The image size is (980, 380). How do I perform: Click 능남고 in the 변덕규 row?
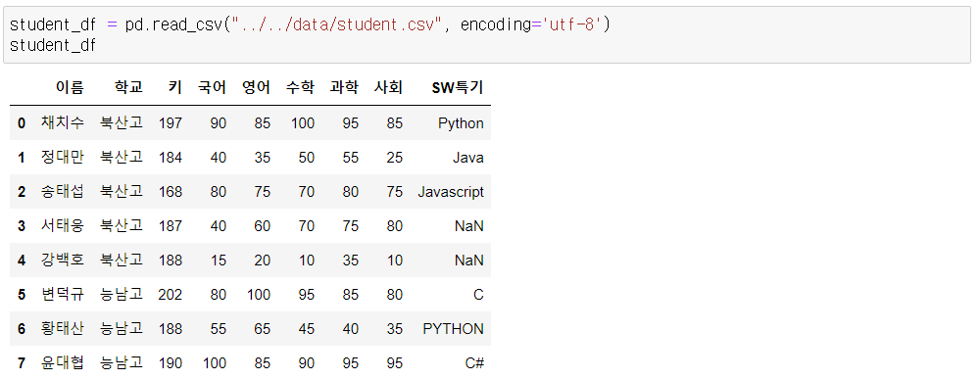click(122, 295)
